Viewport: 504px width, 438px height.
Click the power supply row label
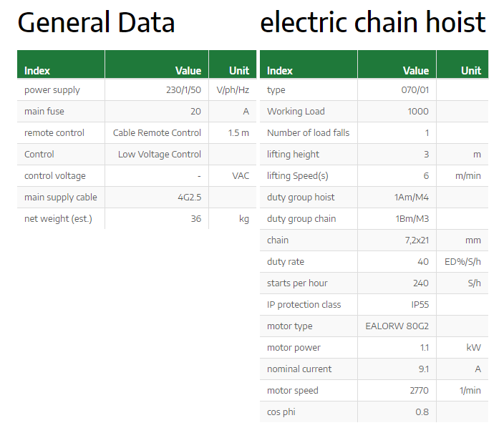(x=52, y=90)
